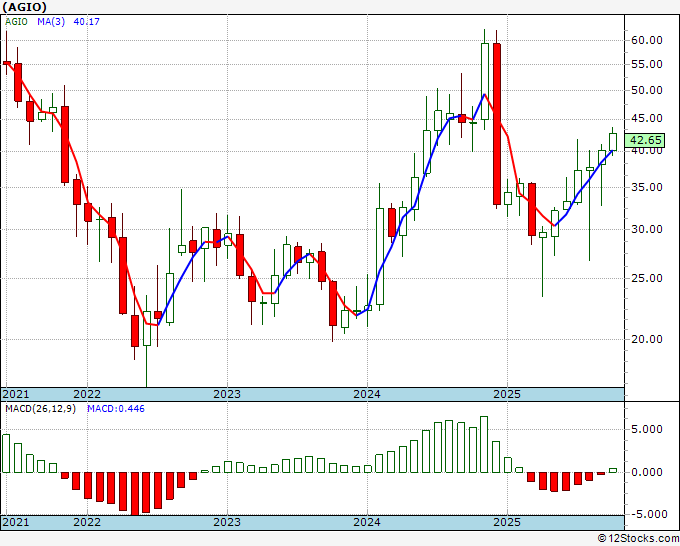The image size is (680, 546).
Task: Click the 30.00 price axis label
Action: click(647, 229)
